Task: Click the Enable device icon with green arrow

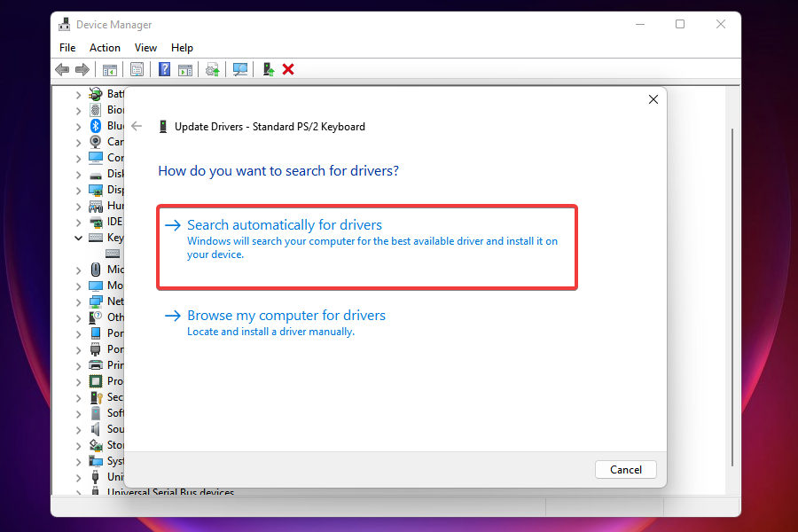Action: (268, 69)
